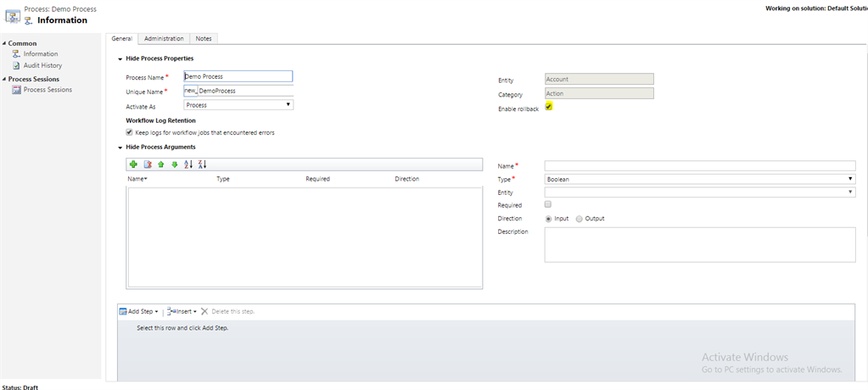Check the Required argument checkbox
Viewport: 868px width, 390px height.
[x=548, y=204]
